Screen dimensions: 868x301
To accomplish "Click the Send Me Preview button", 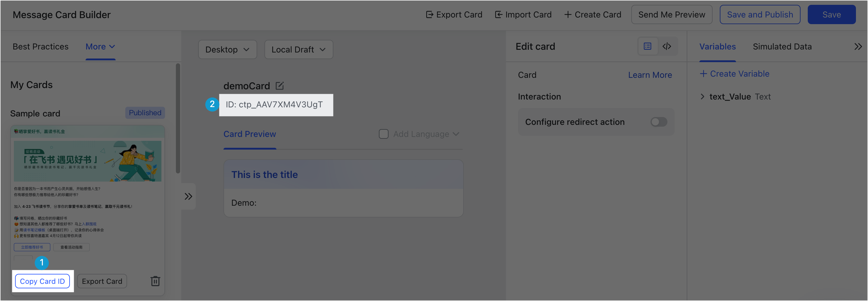I will pos(672,14).
